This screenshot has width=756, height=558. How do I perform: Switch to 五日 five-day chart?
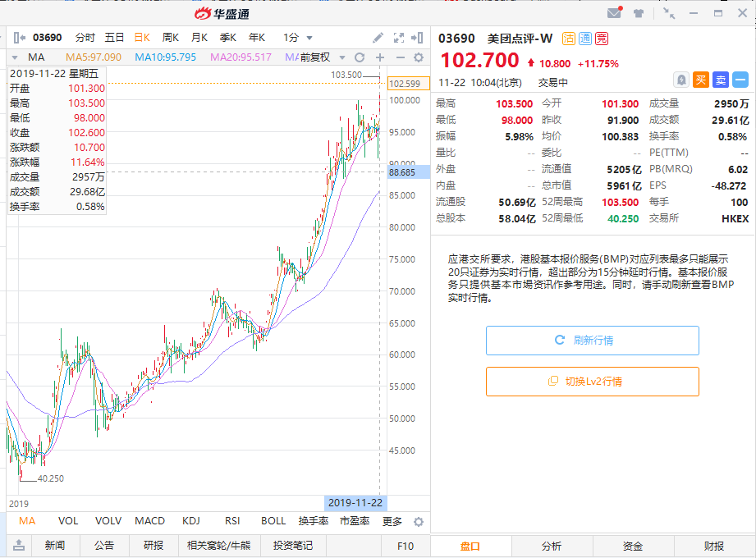point(114,38)
